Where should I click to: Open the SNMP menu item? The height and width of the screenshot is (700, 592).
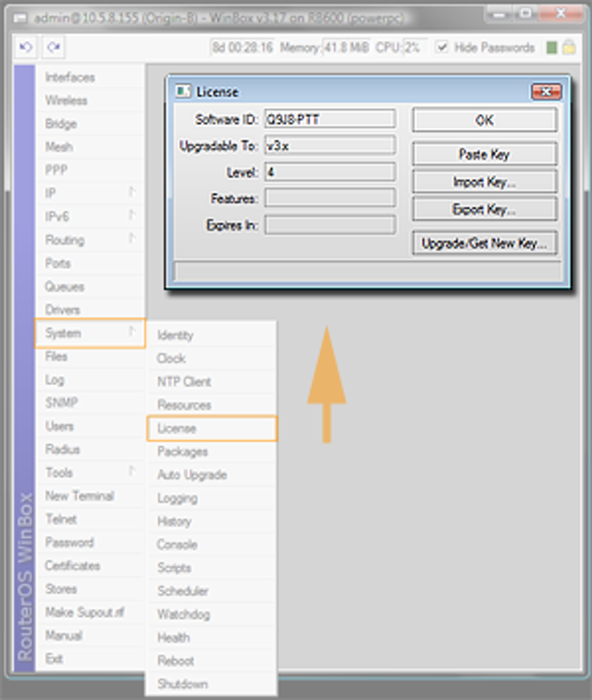click(91, 403)
